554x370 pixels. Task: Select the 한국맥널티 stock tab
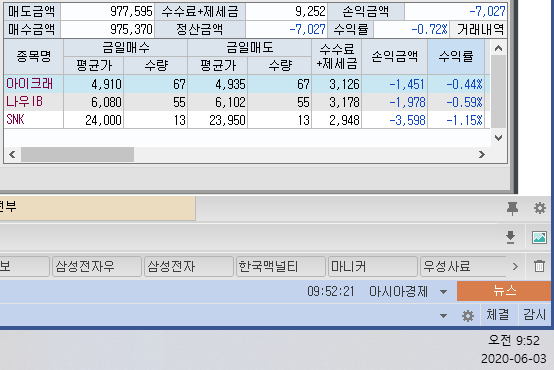click(281, 266)
